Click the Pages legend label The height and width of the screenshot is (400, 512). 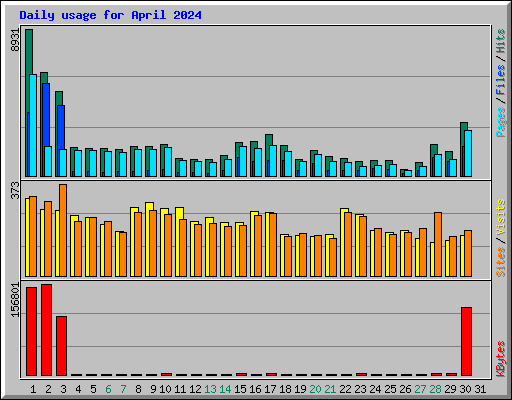click(x=500, y=122)
